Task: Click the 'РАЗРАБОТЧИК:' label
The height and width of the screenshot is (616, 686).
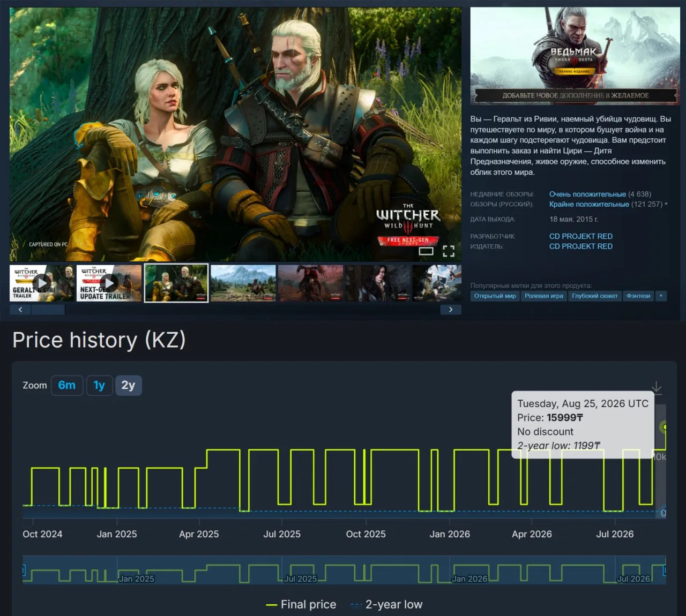Action: pos(493,236)
